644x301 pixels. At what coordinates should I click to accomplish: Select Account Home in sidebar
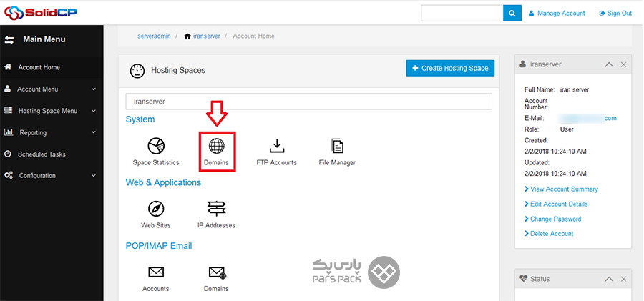[39, 67]
